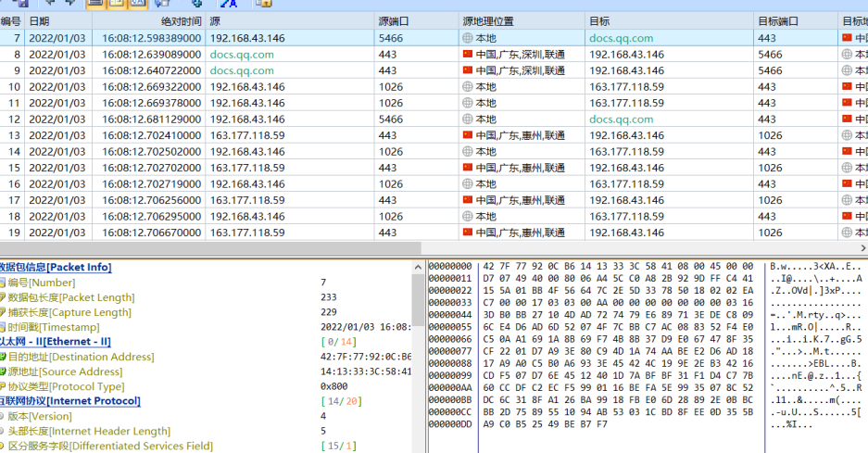Sort packets by the 编号 column header
868x453 pixels.
[11, 21]
